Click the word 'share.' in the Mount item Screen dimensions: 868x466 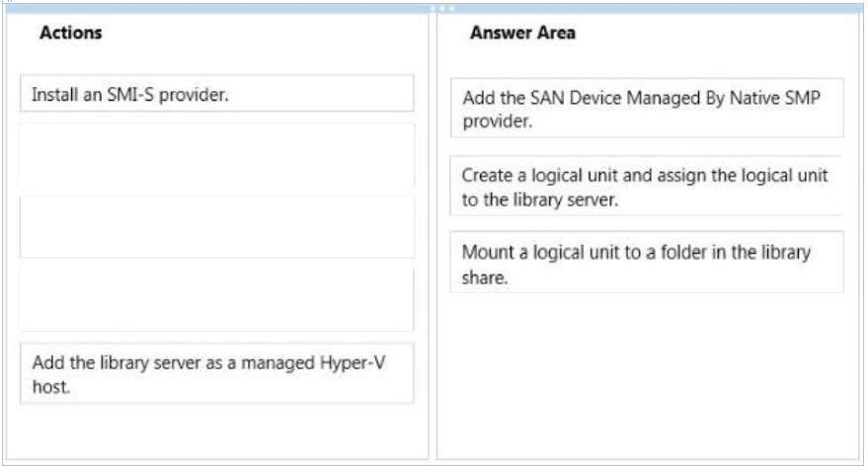(x=485, y=277)
